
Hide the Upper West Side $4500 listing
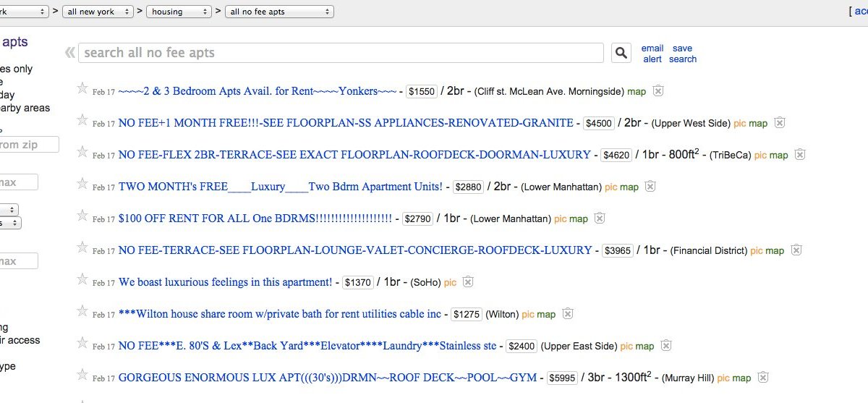[x=779, y=123]
